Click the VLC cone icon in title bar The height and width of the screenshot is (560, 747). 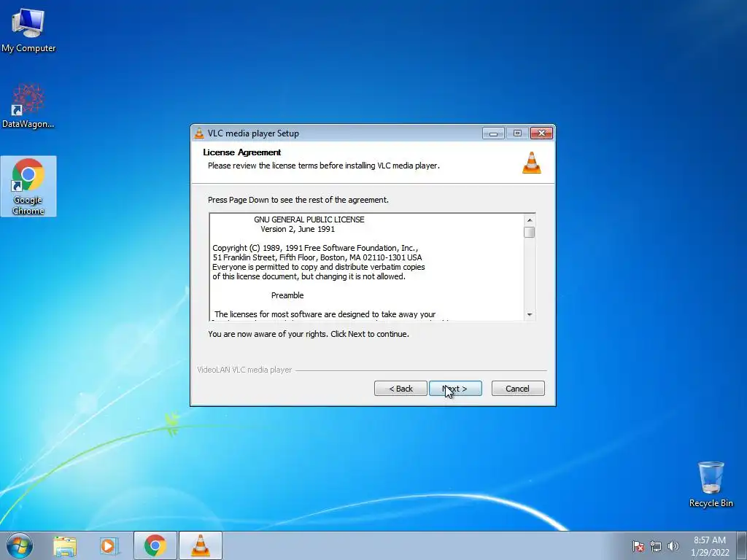pyautogui.click(x=199, y=133)
